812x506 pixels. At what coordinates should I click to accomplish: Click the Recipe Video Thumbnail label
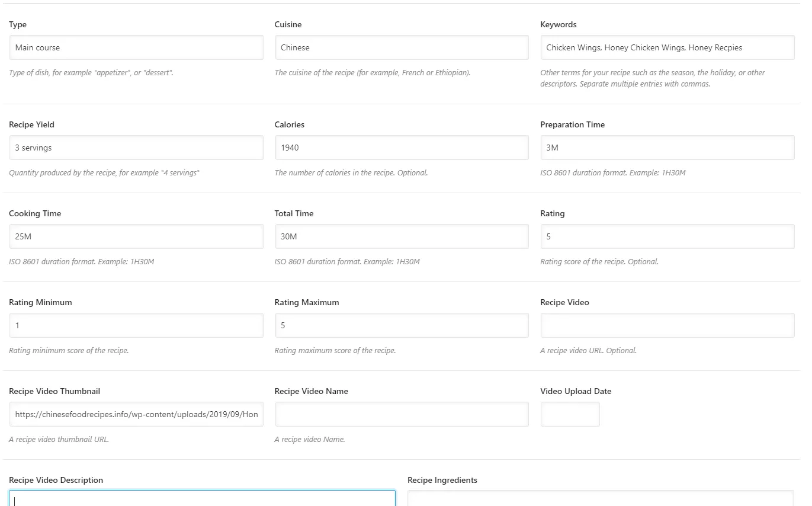pyautogui.click(x=54, y=391)
